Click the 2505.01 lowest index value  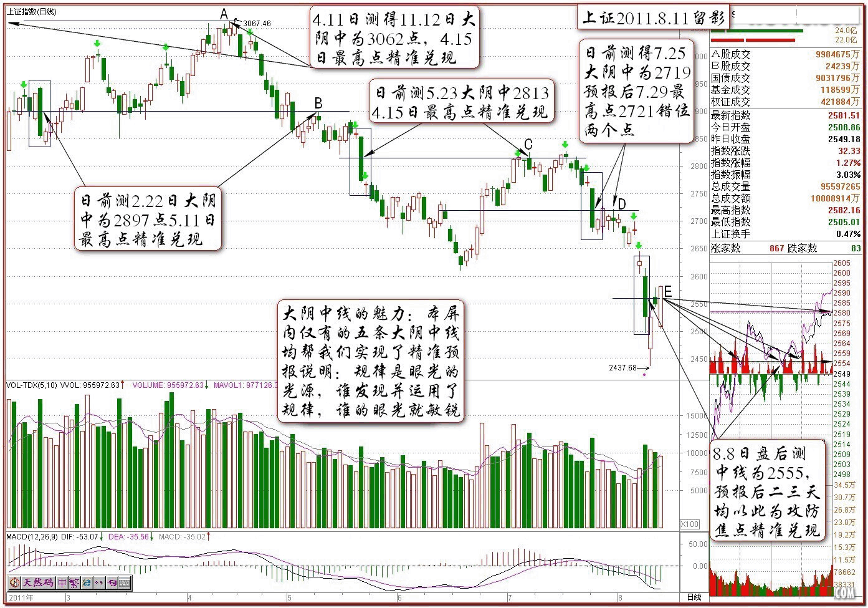844,222
